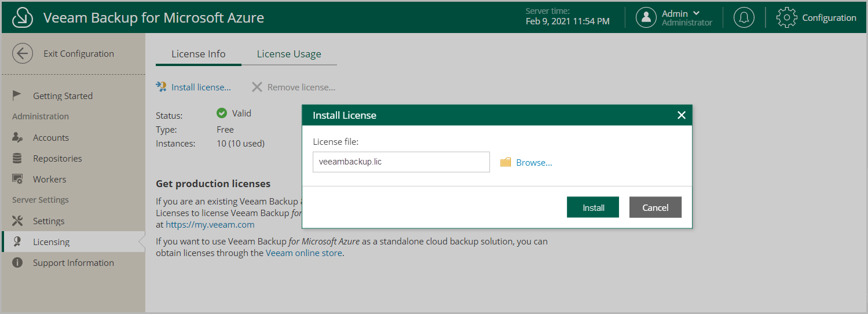Click the server time Feb 9, 2021 text
The height and width of the screenshot is (314, 868).
click(x=567, y=21)
